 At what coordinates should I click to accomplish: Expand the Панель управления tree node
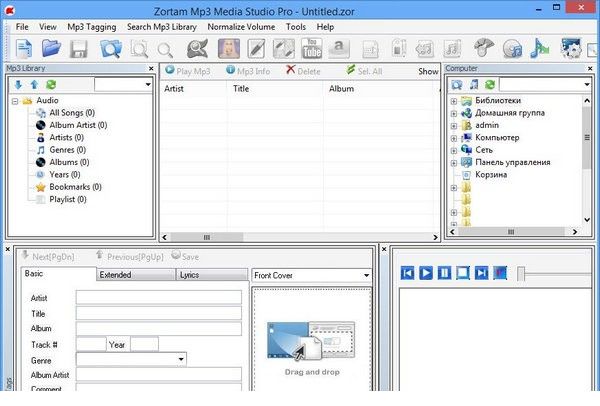pyautogui.click(x=454, y=163)
